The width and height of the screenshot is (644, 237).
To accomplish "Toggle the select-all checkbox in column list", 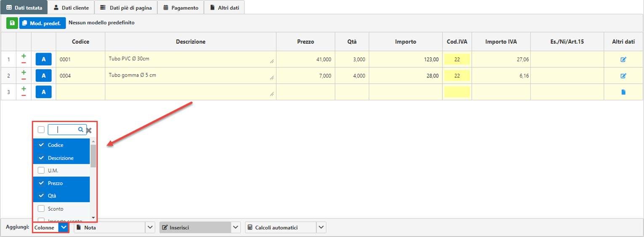I will pyautogui.click(x=41, y=130).
